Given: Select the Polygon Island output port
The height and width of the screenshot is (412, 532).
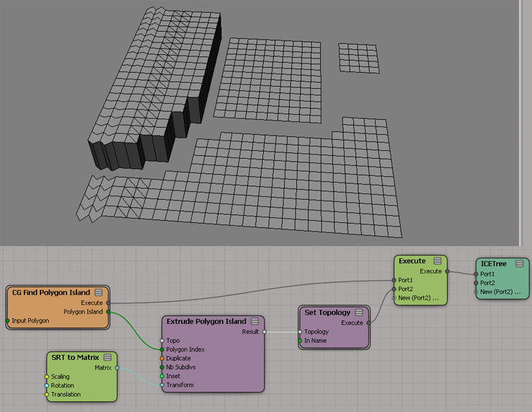Looking at the screenshot, I should (109, 312).
